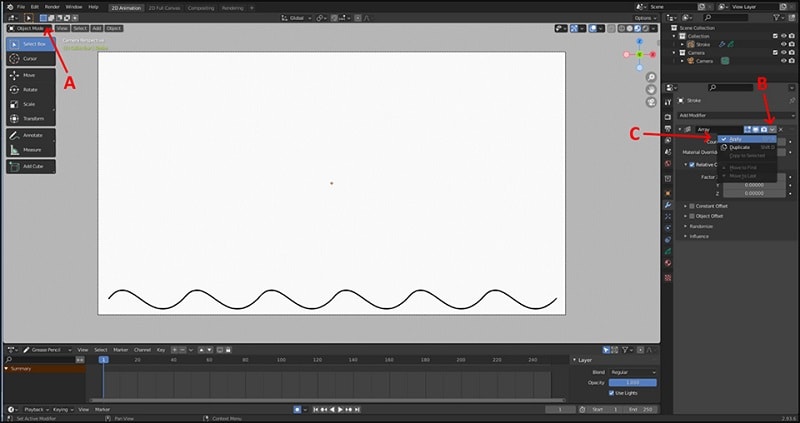Click the green Y axis gizmo dot

639,54
